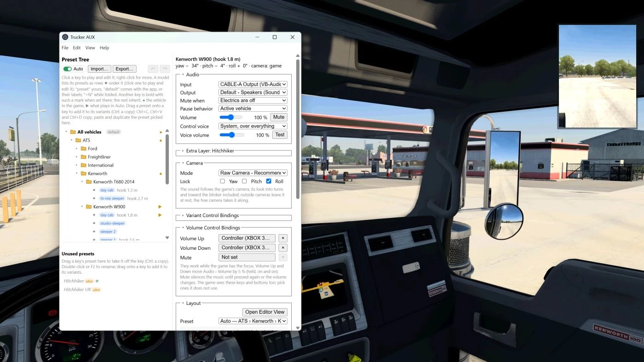This screenshot has width=644, height=362.
Task: Select the studio-sleeper preset row
Action: (112, 223)
